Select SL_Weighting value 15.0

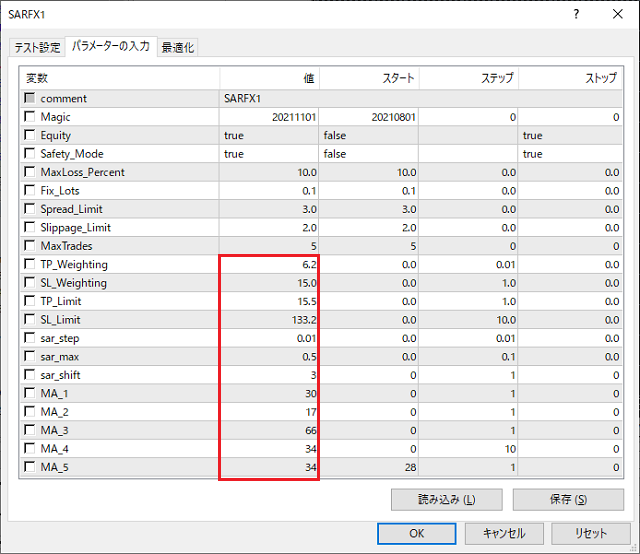269,283
